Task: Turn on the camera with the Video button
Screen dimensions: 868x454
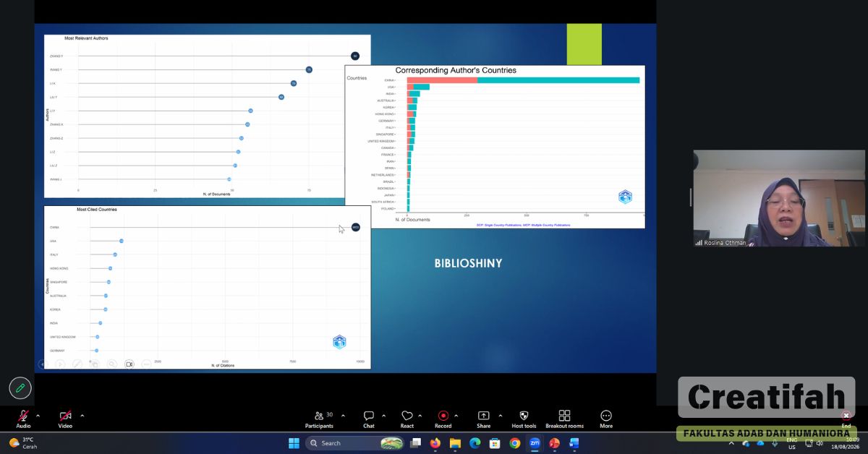Action: (x=65, y=419)
